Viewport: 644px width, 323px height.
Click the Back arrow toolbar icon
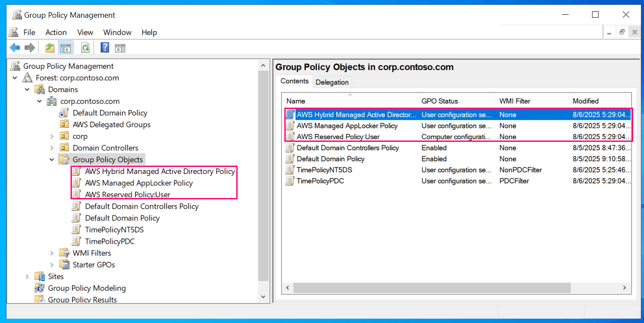15,48
